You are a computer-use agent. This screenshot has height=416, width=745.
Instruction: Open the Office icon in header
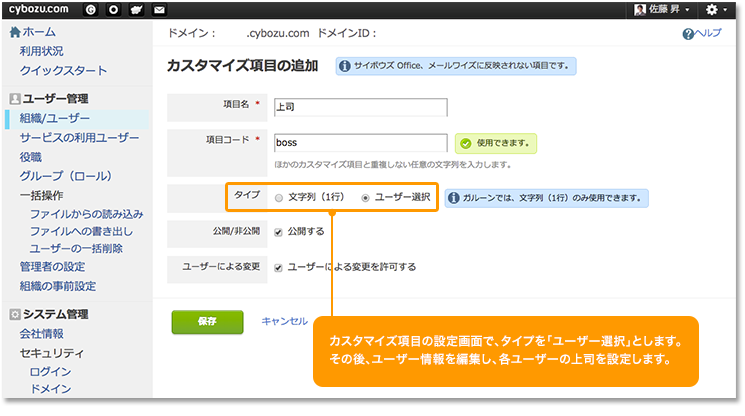pos(114,9)
